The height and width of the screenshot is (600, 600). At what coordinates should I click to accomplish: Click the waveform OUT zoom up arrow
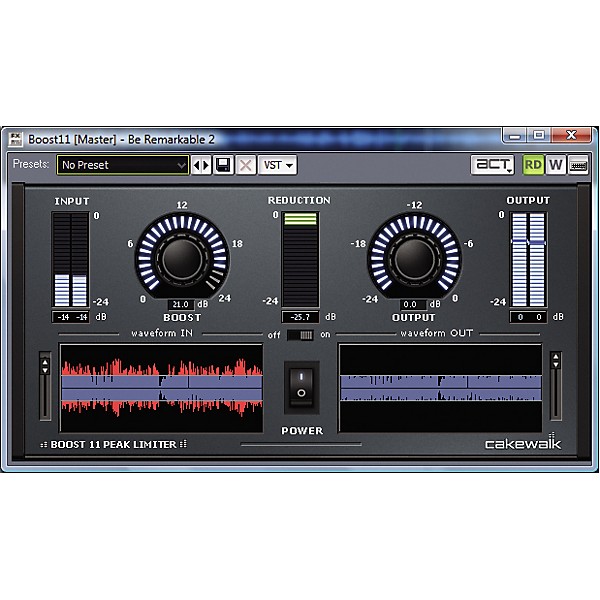point(556,357)
